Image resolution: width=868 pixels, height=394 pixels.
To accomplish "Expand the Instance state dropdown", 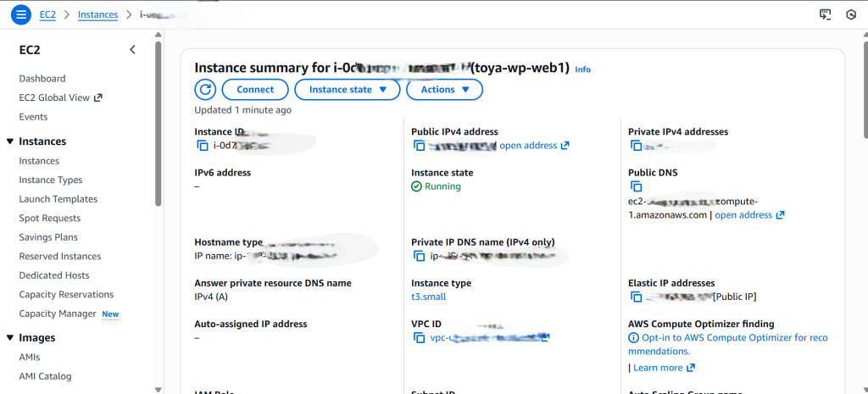I will [347, 90].
